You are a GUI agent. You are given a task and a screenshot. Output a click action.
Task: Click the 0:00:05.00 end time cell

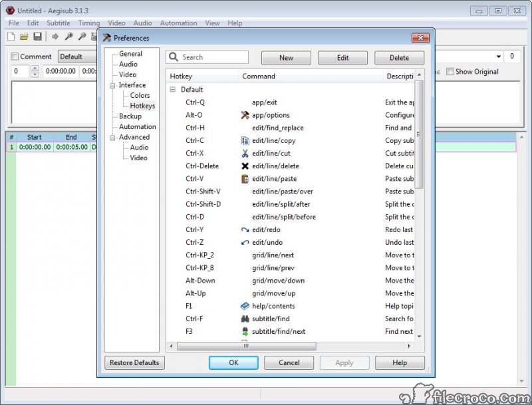(x=72, y=147)
